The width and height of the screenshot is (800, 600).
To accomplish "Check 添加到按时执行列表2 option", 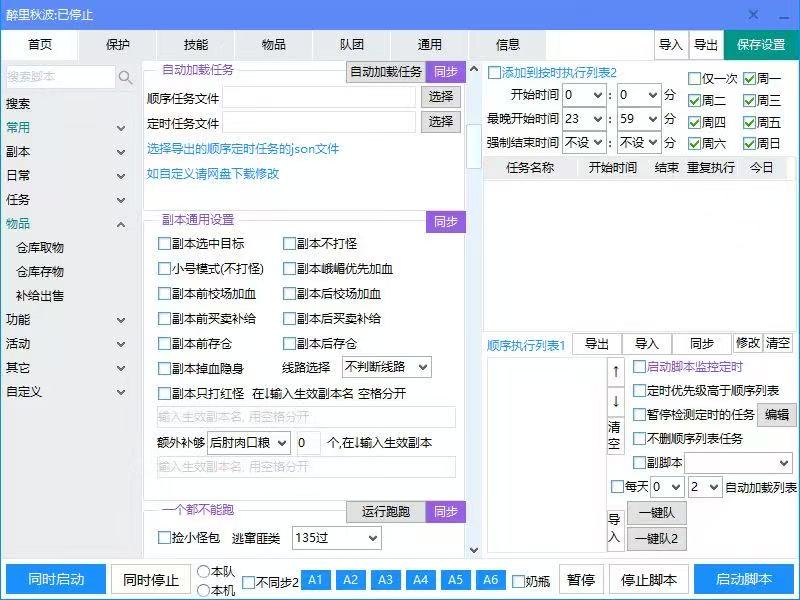I will click(494, 73).
